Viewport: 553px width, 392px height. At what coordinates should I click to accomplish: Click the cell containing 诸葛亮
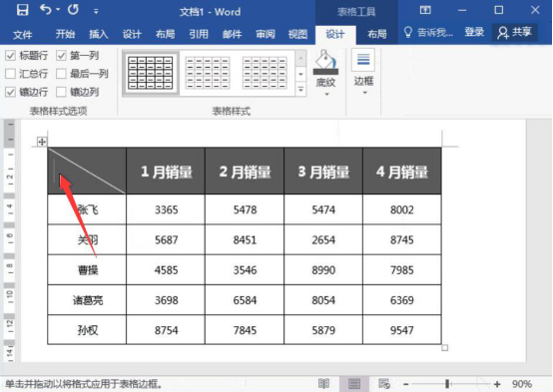click(88, 300)
